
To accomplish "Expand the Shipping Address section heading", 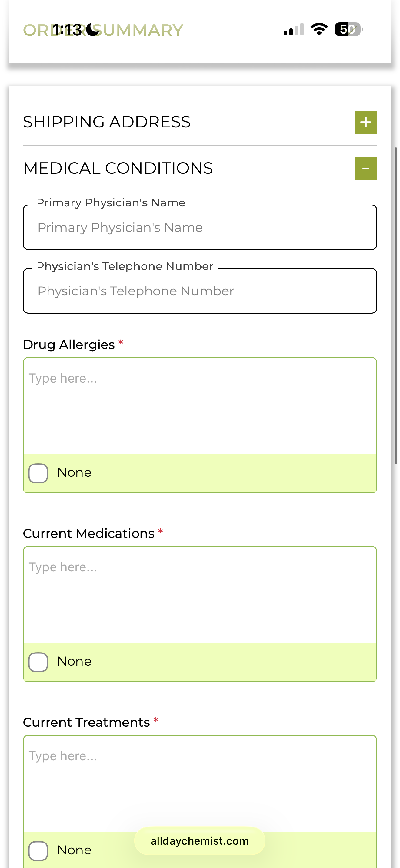I will (x=107, y=122).
